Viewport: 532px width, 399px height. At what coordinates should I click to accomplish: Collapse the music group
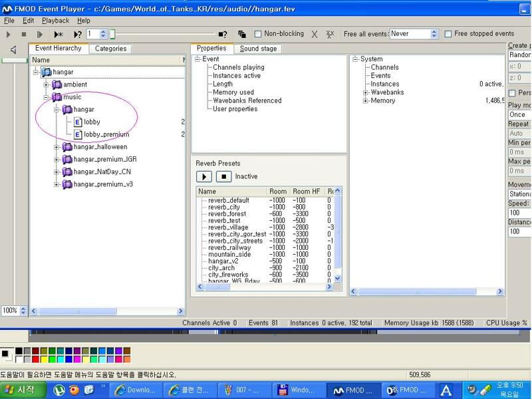pos(46,97)
